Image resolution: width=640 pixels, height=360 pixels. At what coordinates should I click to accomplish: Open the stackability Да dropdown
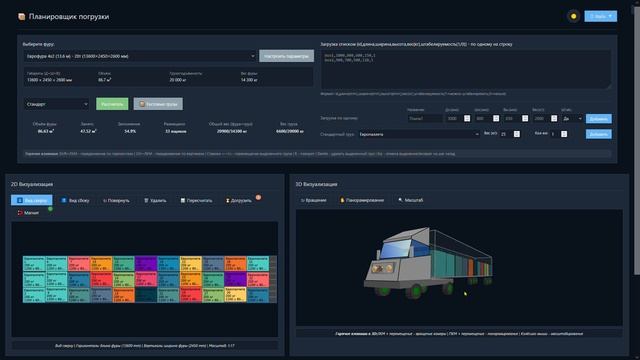pos(572,118)
